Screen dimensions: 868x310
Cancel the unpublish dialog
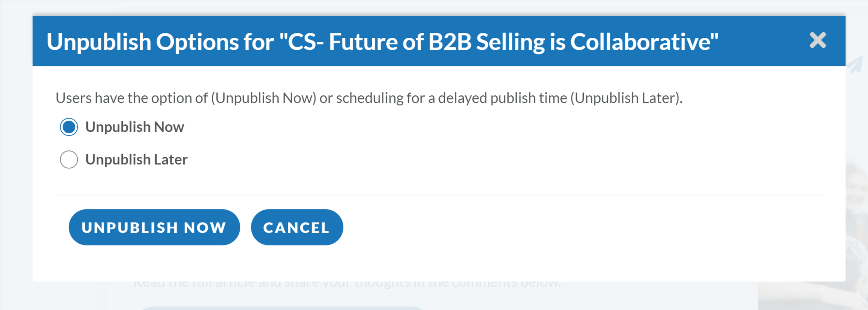[297, 227]
